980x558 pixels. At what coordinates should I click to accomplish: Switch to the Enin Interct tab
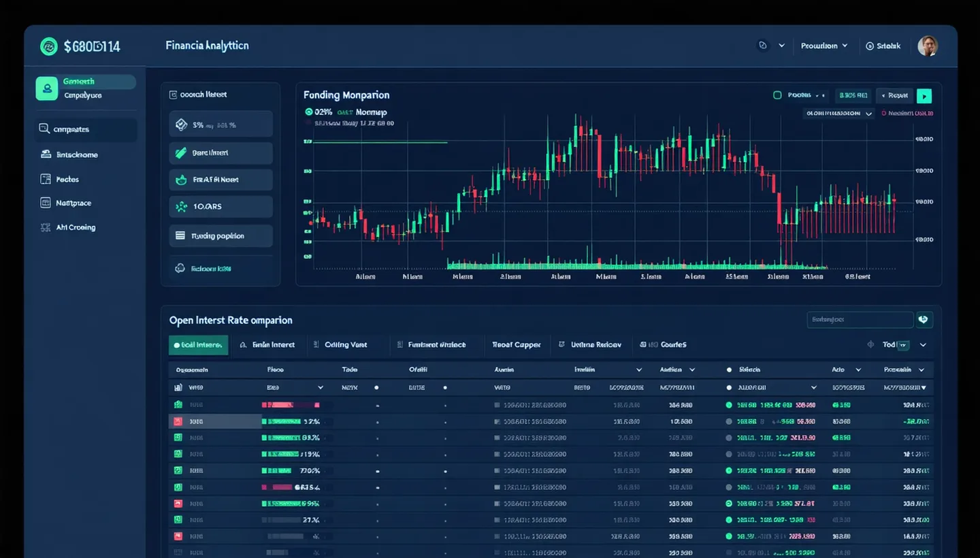(x=268, y=345)
